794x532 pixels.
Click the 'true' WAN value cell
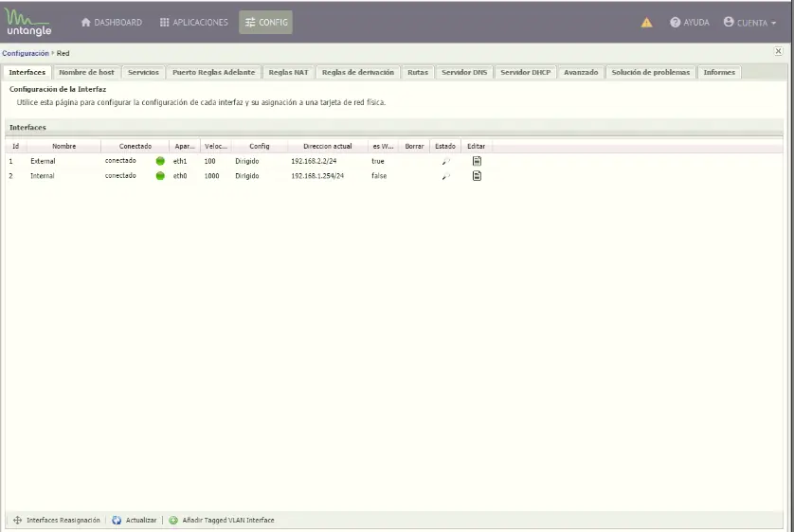(x=378, y=161)
